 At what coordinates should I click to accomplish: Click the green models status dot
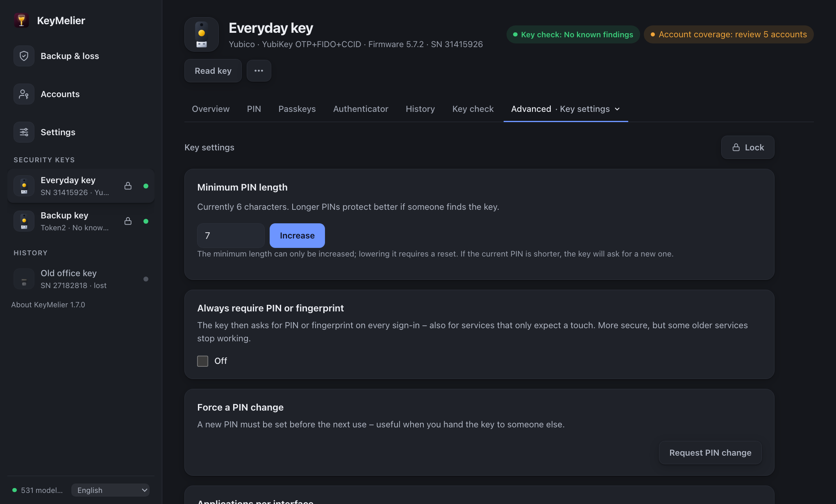point(15,490)
